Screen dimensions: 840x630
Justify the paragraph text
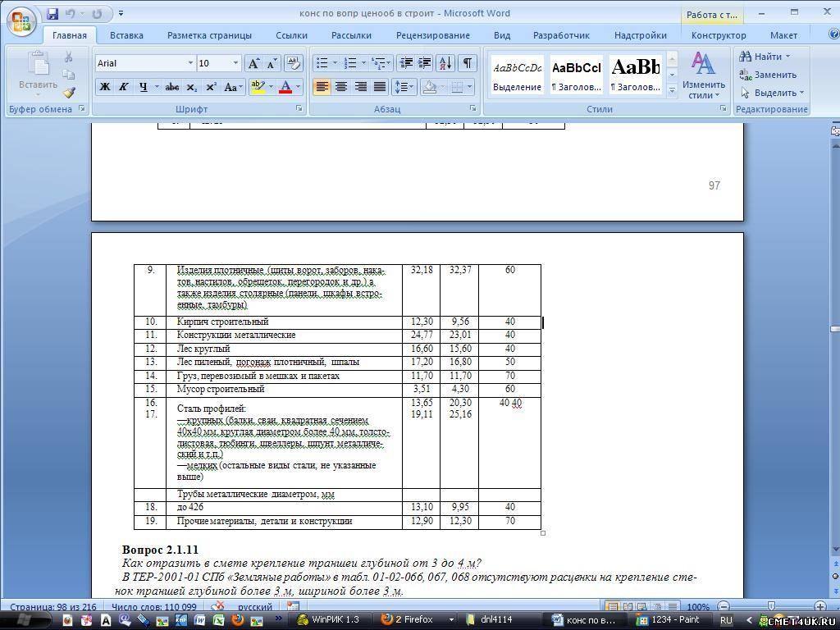tap(380, 87)
